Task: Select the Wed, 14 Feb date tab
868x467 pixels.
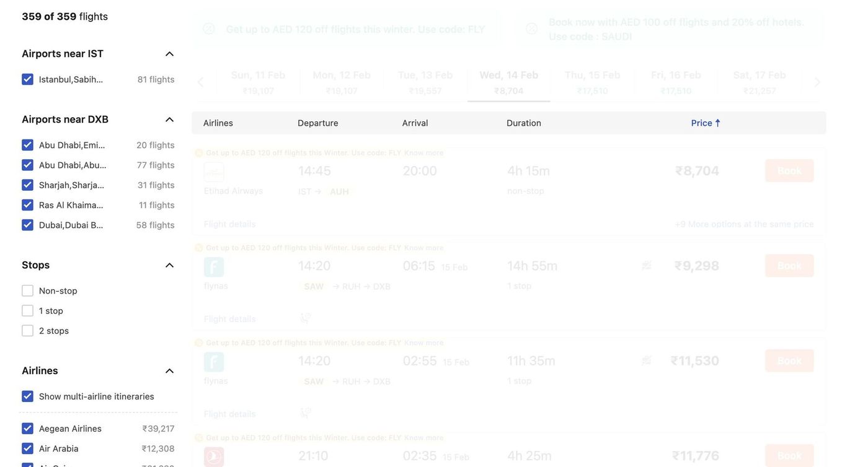Action: point(509,82)
